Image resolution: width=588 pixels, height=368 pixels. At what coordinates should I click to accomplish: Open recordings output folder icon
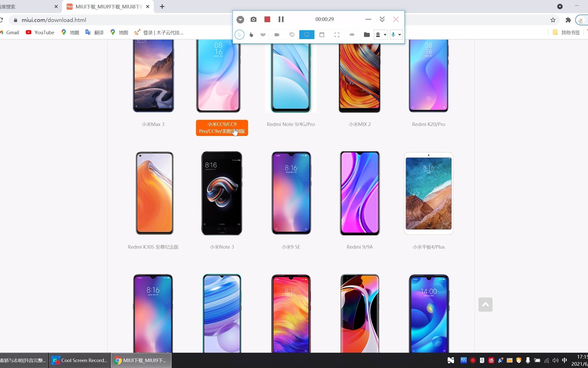pyautogui.click(x=367, y=35)
